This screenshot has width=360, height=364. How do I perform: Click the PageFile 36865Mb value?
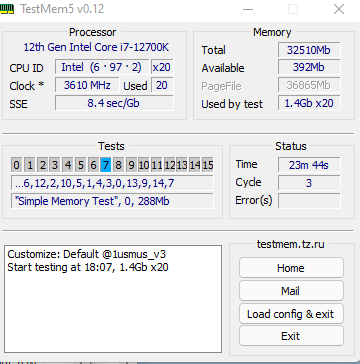[309, 86]
